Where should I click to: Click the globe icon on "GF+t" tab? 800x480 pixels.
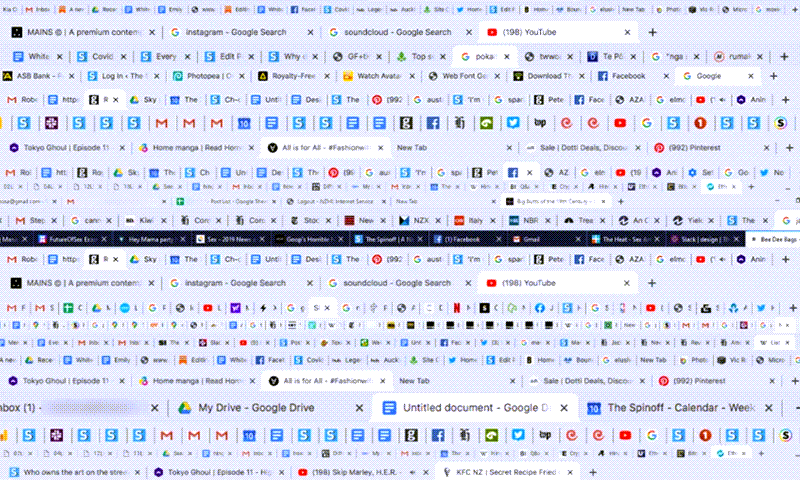[338, 57]
